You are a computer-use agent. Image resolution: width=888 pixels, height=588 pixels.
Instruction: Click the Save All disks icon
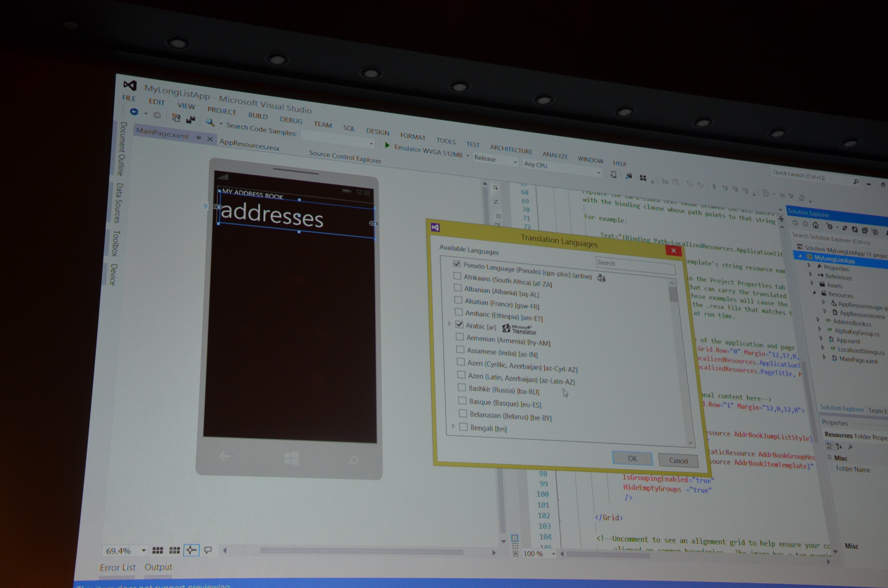click(190, 120)
